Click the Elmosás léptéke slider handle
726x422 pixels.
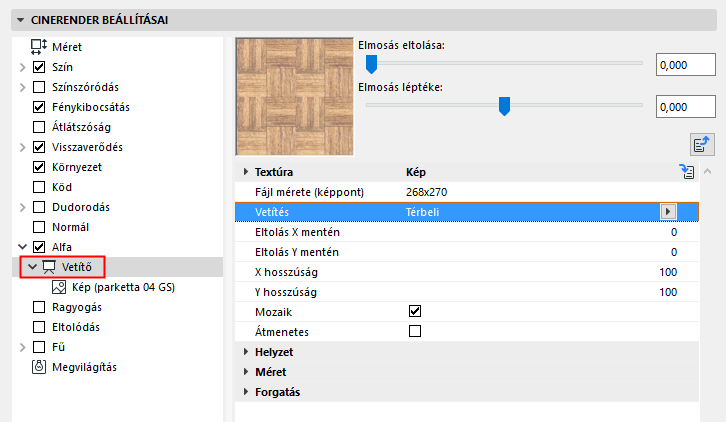click(x=504, y=106)
